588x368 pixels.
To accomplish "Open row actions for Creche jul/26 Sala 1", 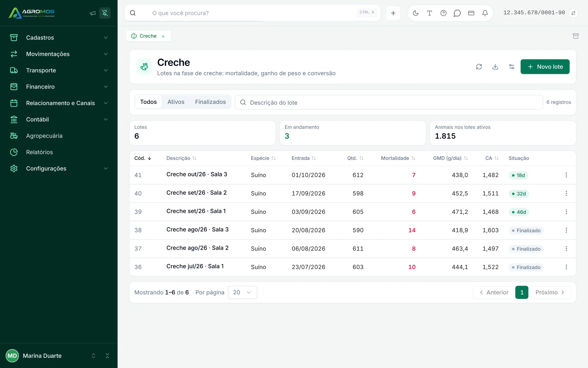I will pos(566,267).
